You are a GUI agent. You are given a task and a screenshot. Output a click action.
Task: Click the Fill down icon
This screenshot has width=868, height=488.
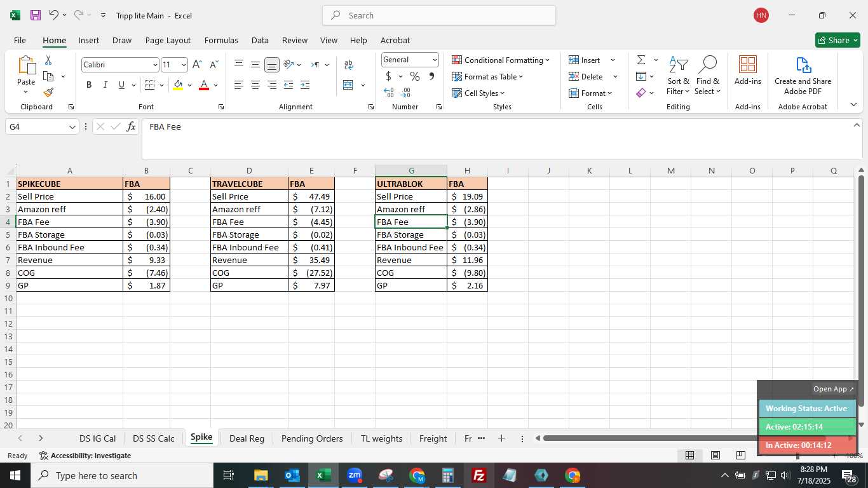coord(641,76)
